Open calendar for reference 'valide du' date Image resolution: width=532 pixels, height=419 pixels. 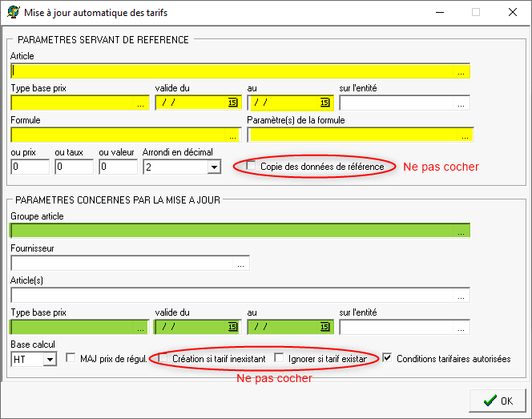(232, 103)
